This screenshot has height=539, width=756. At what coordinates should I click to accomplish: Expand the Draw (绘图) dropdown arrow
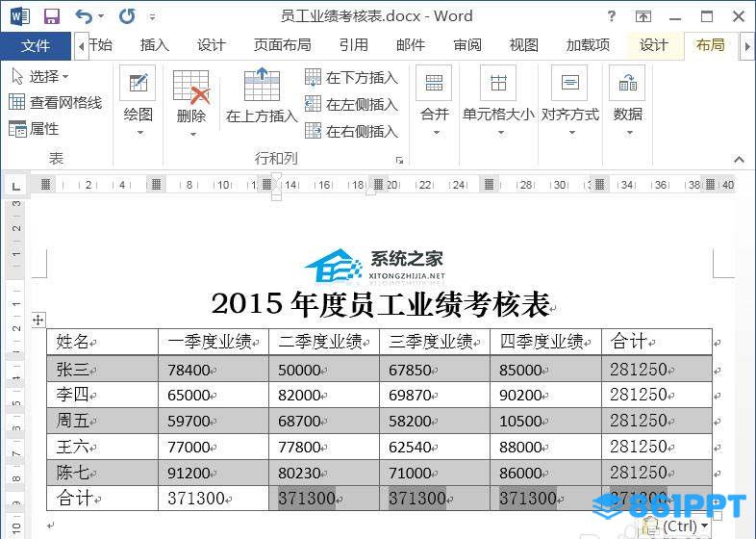tap(140, 133)
